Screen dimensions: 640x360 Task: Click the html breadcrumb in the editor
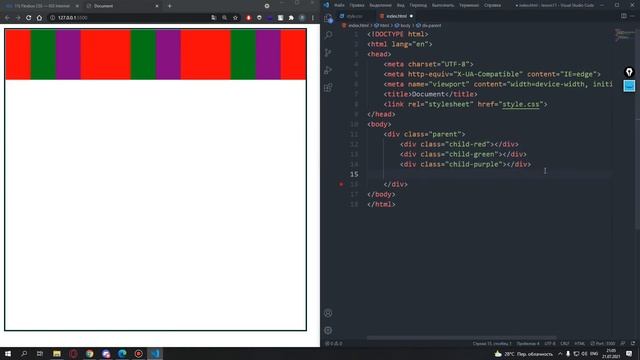point(382,26)
